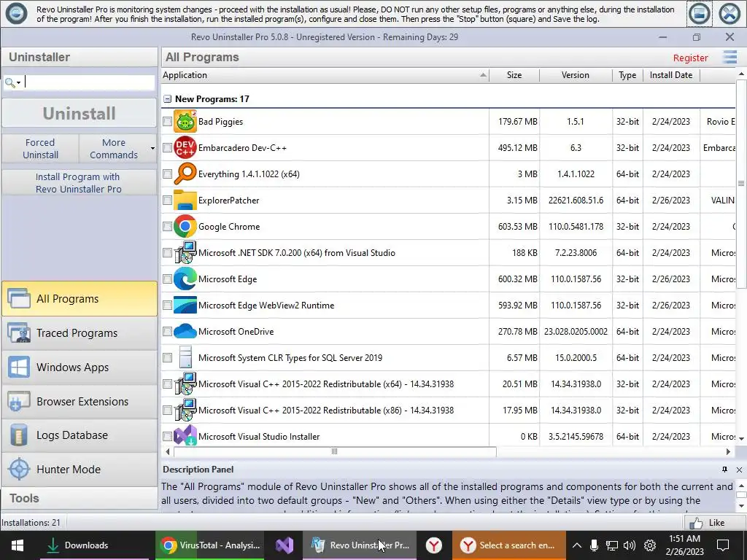This screenshot has width=747, height=560.
Task: Click the Embarcadero Dev-C++ icon
Action: tap(185, 147)
